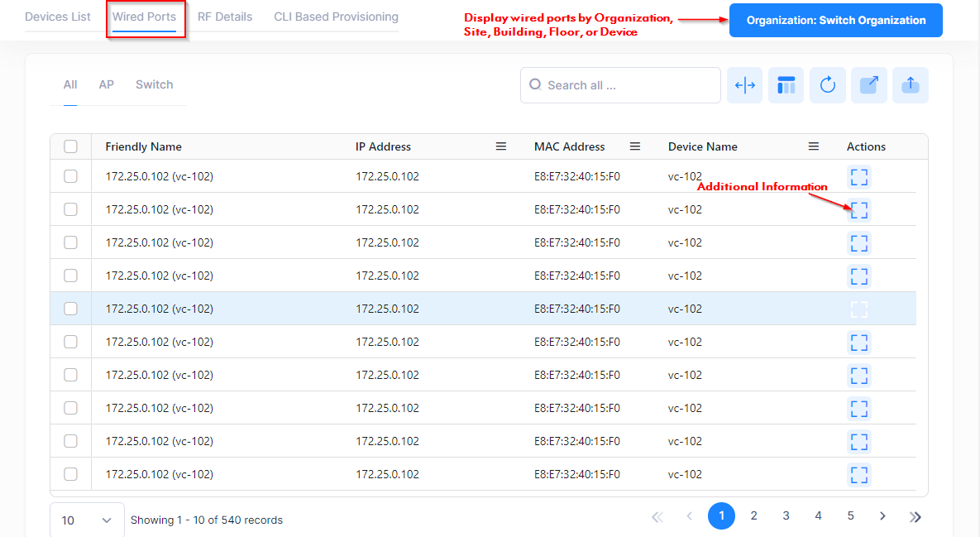Open the Device Name column menu
The image size is (980, 537).
click(813, 146)
